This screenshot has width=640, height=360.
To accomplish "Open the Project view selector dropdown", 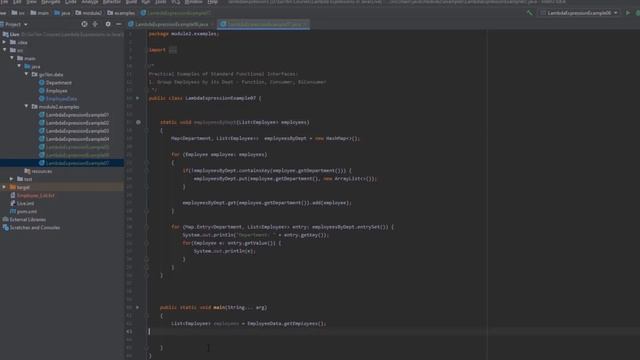I will (x=15, y=24).
